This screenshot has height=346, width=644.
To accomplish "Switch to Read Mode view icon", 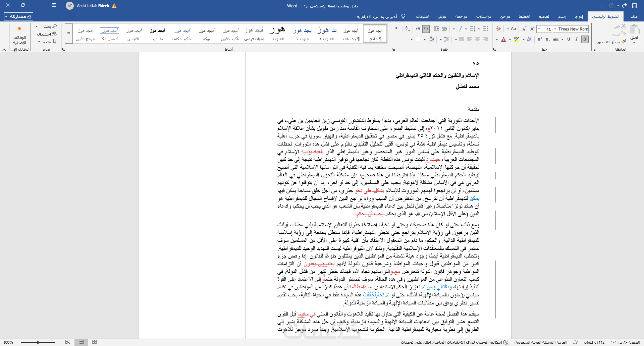I will (x=95, y=342).
